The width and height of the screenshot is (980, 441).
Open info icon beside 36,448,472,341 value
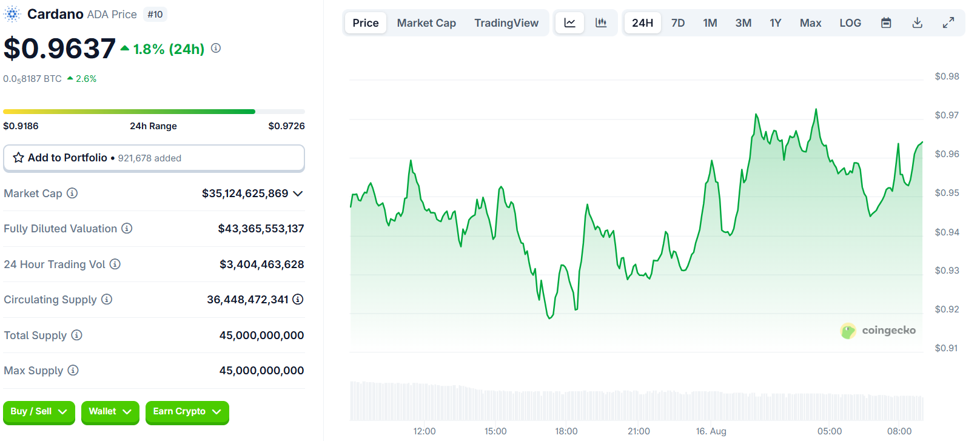[298, 299]
